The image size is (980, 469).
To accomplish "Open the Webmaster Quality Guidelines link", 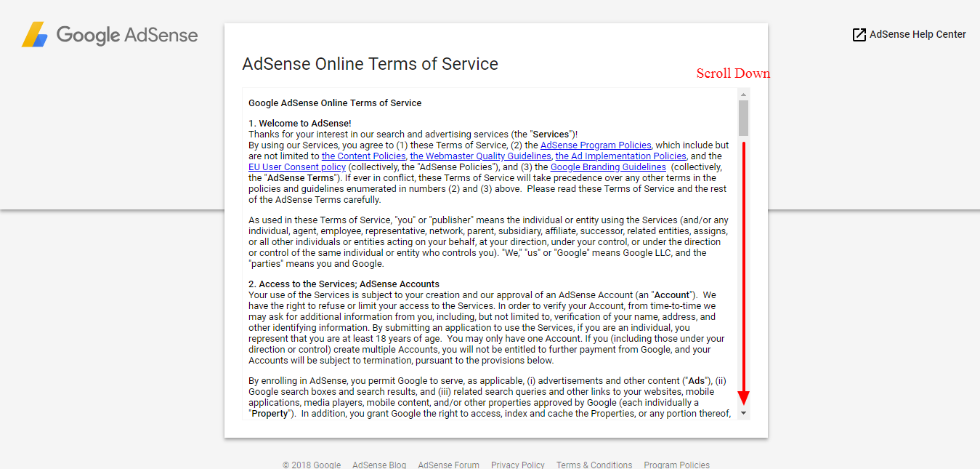I will pyautogui.click(x=480, y=156).
